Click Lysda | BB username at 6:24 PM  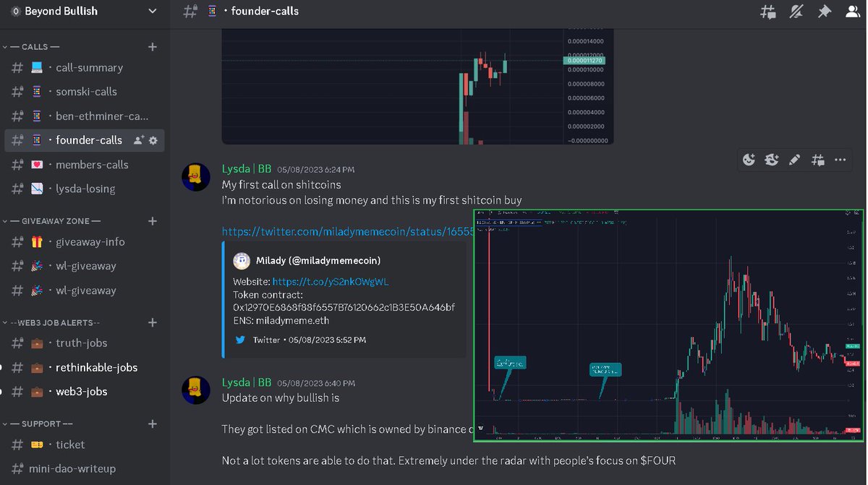click(247, 169)
